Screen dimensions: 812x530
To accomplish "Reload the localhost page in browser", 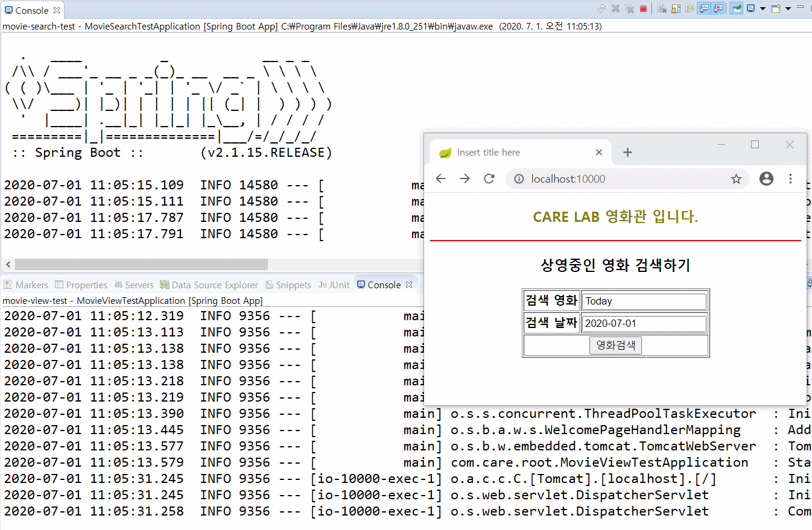I will point(489,178).
